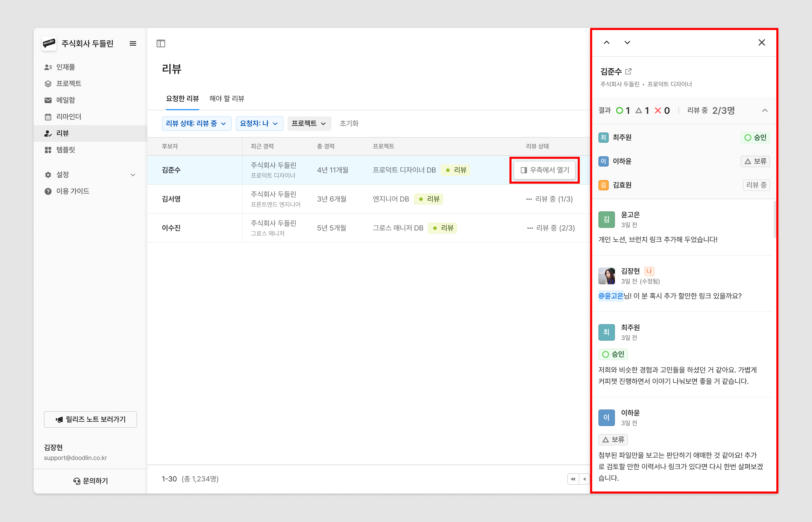Close the right review detail panel
812x522 pixels.
pos(762,42)
